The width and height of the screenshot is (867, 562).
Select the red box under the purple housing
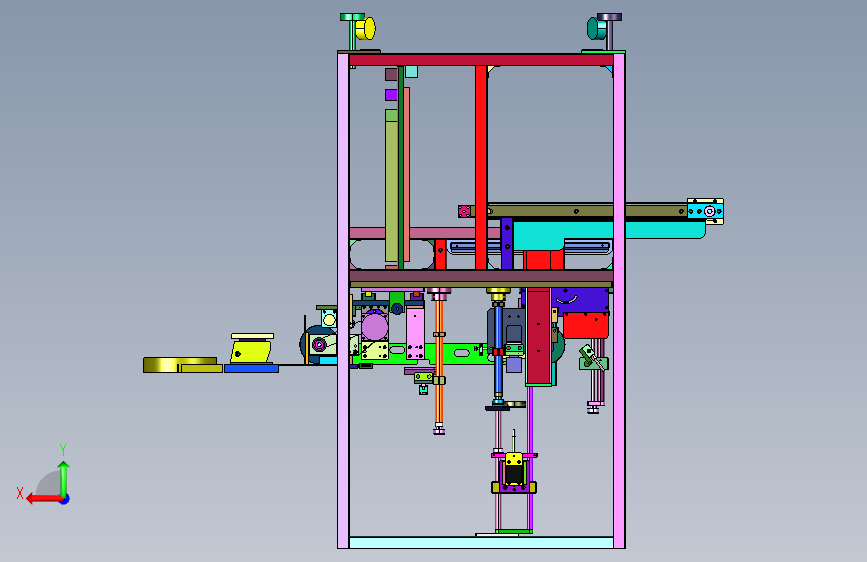586,325
